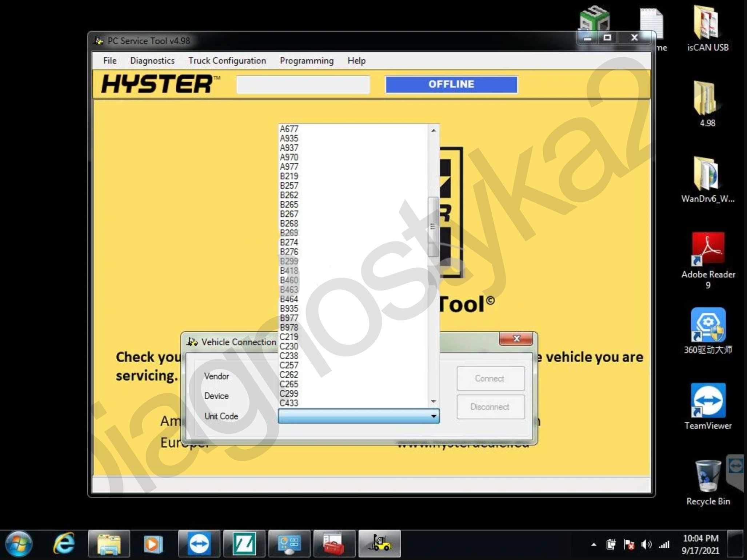Screen dimensions: 747x560
Task: Open the Diagnostics menu
Action: pyautogui.click(x=152, y=60)
